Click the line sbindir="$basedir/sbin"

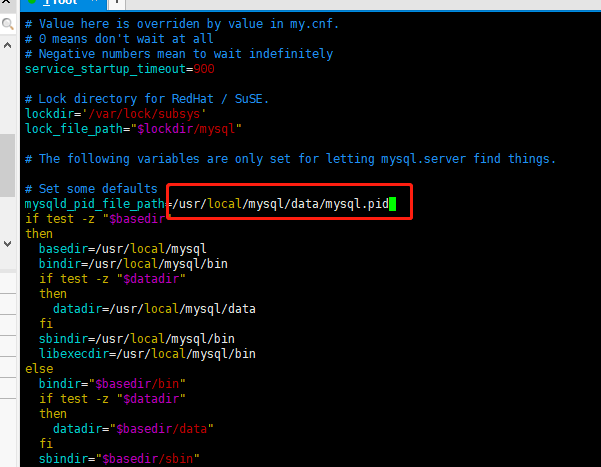click(119, 459)
